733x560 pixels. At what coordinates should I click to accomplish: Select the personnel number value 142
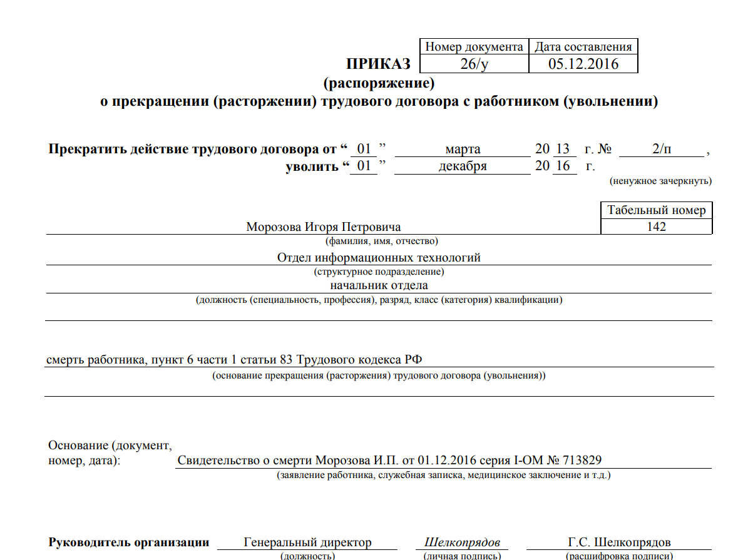point(656,227)
